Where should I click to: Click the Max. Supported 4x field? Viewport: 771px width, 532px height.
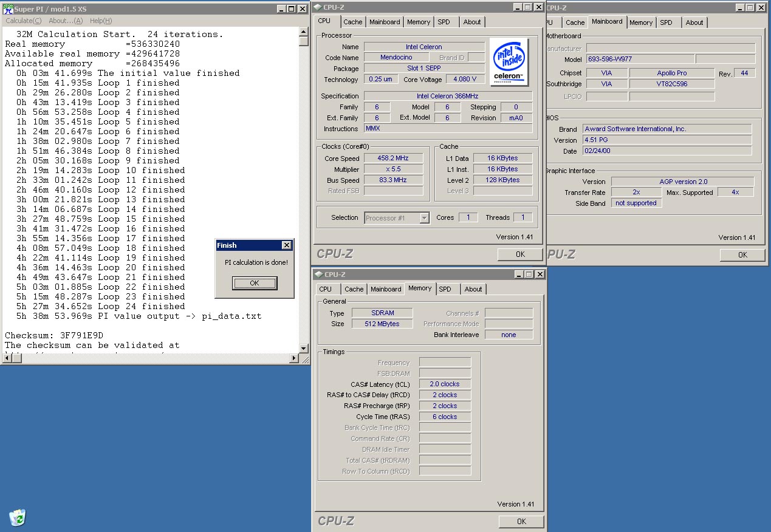tap(735, 193)
